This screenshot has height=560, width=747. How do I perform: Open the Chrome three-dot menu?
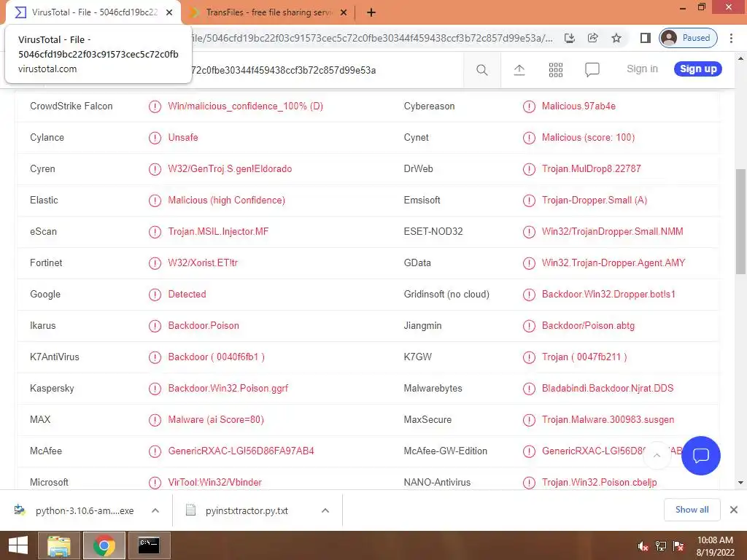(x=731, y=38)
